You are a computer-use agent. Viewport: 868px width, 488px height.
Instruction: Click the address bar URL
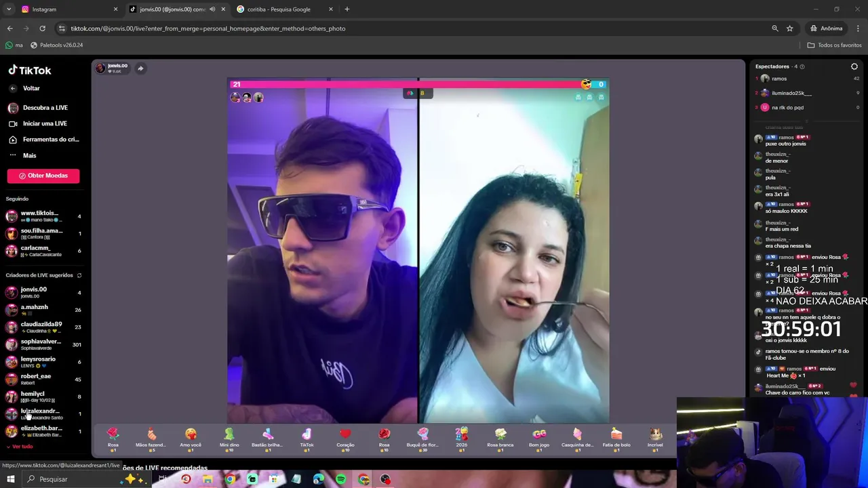(x=208, y=28)
